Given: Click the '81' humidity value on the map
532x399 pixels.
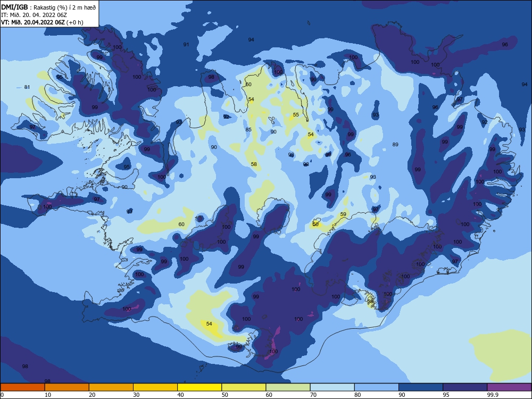Looking at the screenshot, I should 27,87.
